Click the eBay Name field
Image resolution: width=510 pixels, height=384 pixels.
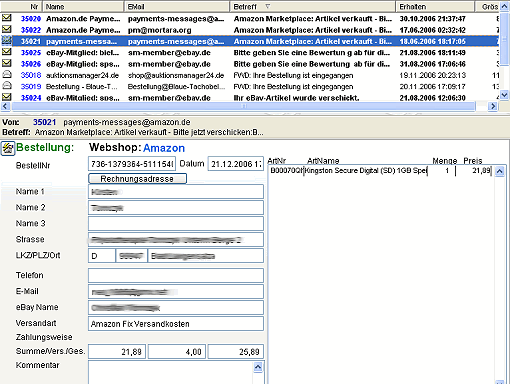tap(176, 308)
